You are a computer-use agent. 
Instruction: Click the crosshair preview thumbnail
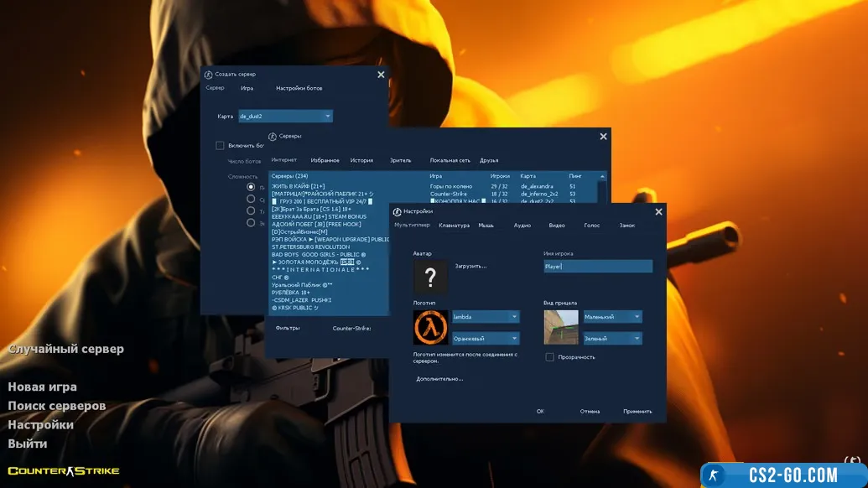pos(561,327)
